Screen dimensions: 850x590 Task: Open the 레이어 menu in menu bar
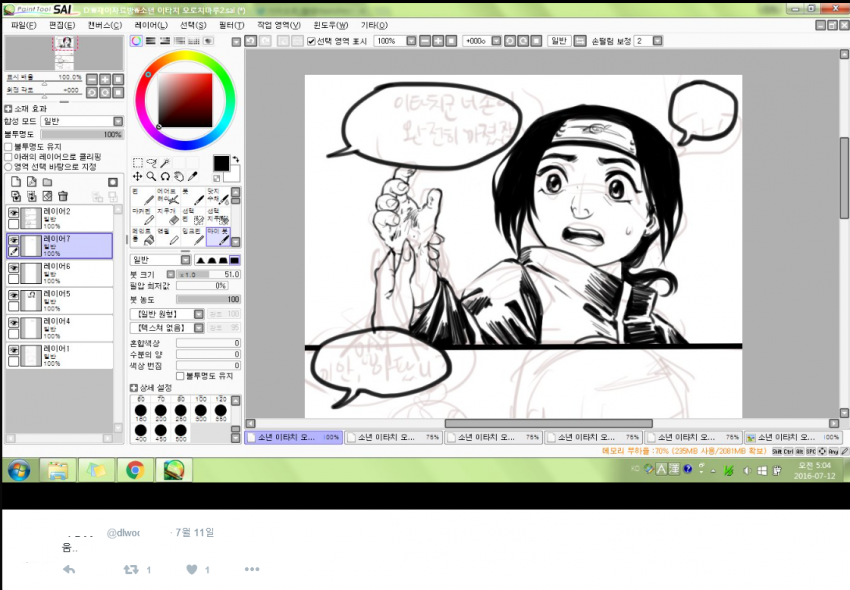[151, 24]
